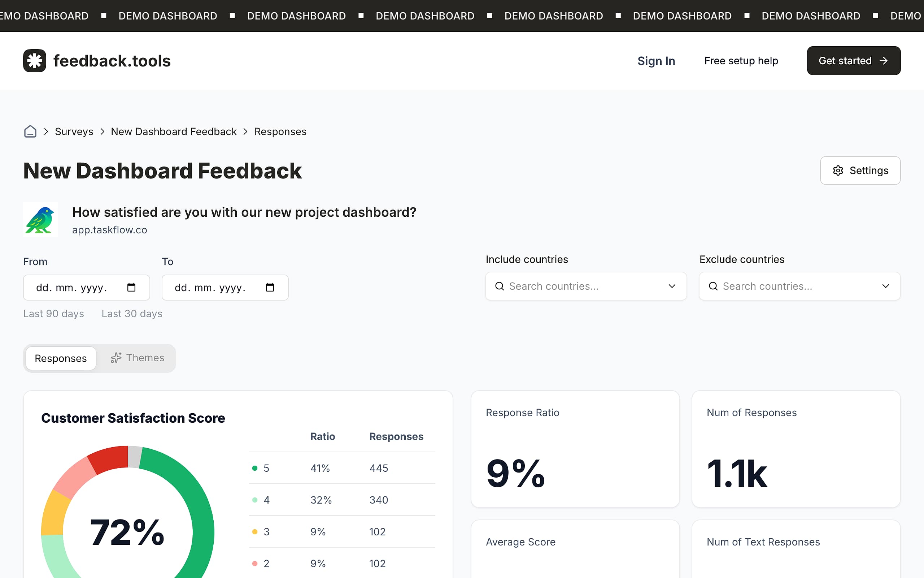Click the search icon in Exclude countries
This screenshot has height=578, width=924.
[713, 286]
